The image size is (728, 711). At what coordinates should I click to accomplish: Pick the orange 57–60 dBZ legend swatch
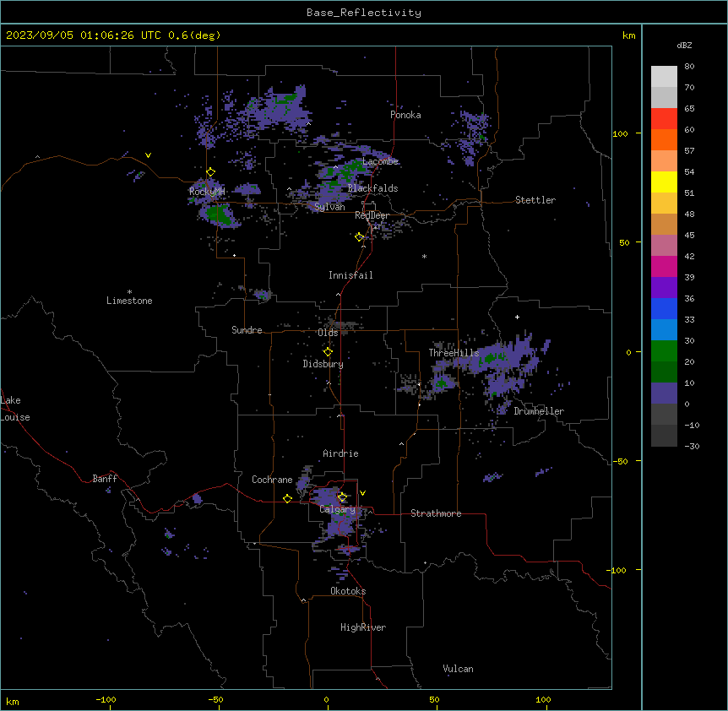click(x=664, y=139)
